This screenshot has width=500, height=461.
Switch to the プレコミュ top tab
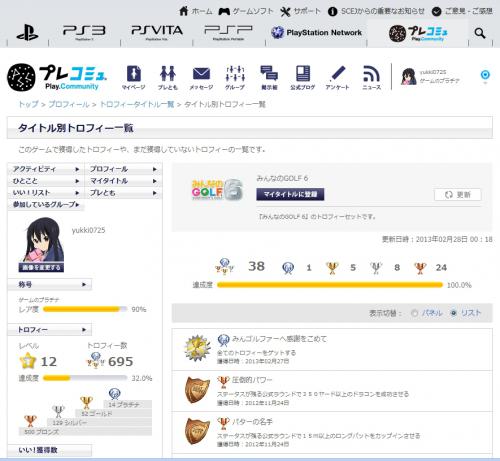pos(418,33)
